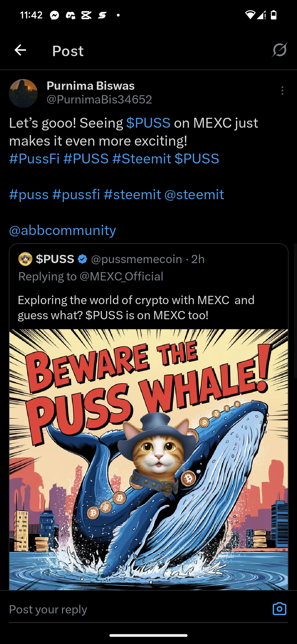
Task: Open the Messenger notification icon in status bar
Action: [x=54, y=15]
